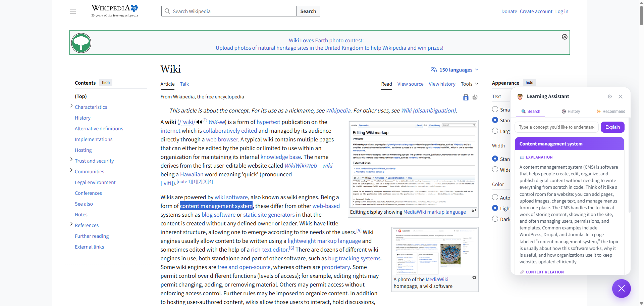The image size is (644, 306).
Task: Close the Learning Assistant panel
Action: point(621,96)
